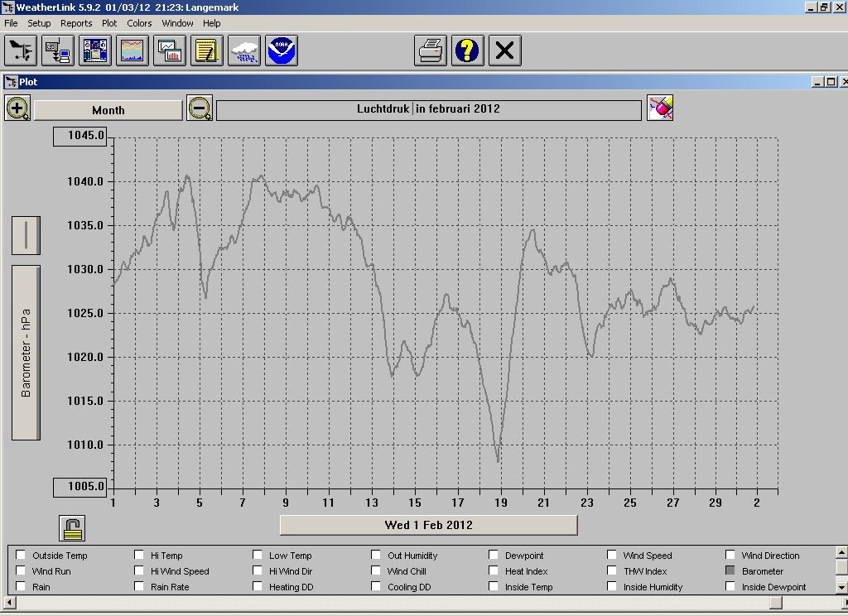Click the vertical slider button above Barometer label
The width and height of the screenshot is (848, 616).
pyautogui.click(x=26, y=235)
